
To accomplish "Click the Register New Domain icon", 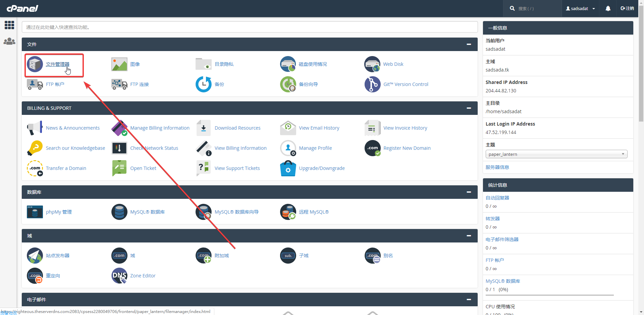I will tap(373, 148).
